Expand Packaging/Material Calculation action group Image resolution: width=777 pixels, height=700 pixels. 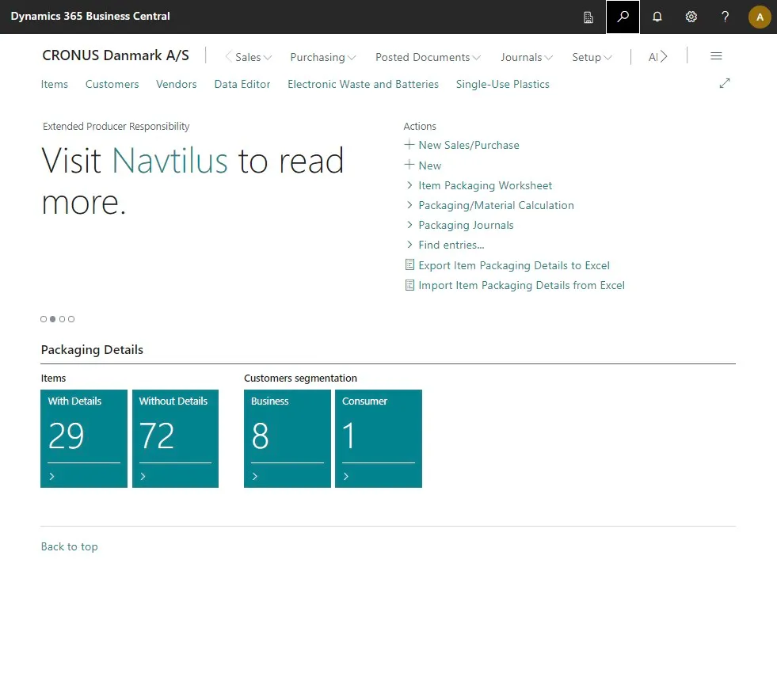(409, 204)
